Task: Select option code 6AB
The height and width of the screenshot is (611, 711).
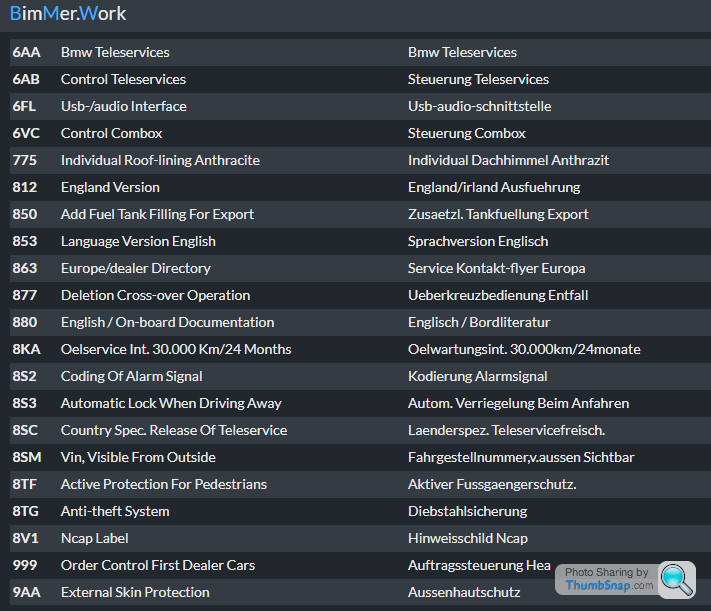Action: coord(26,79)
